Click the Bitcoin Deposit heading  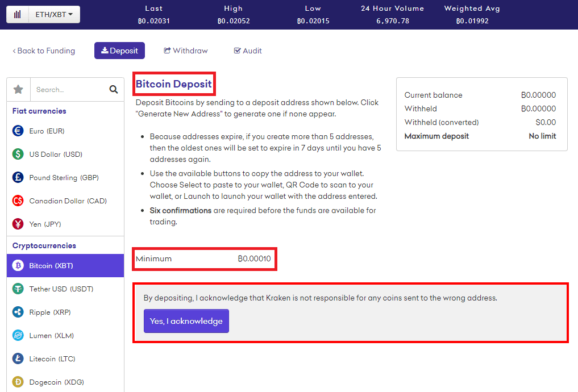coord(173,84)
